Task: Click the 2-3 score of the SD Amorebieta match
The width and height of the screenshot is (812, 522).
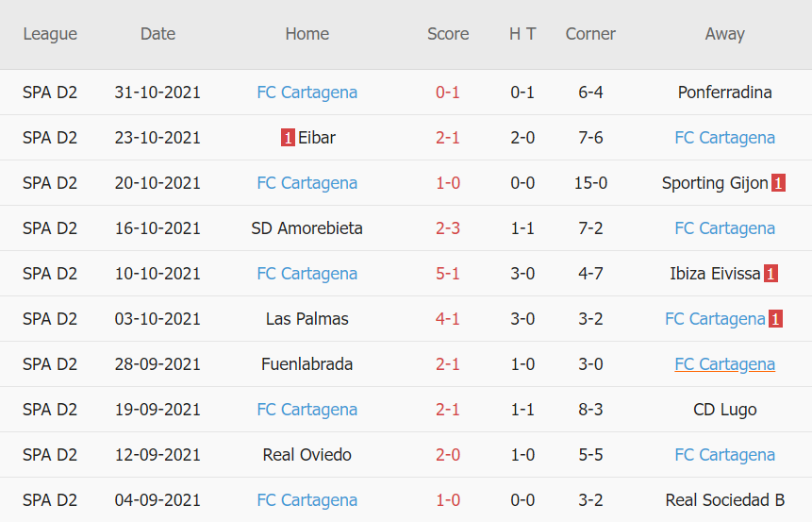Action: point(448,228)
